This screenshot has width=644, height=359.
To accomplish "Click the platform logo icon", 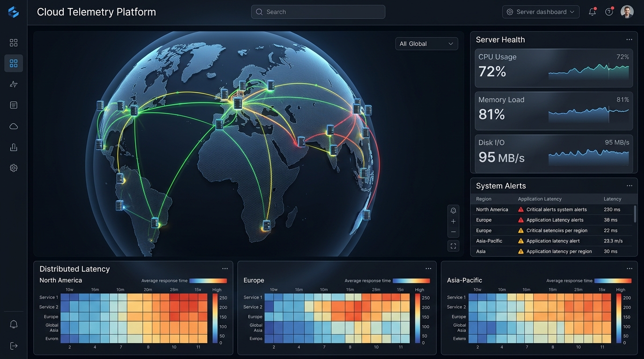I will [x=14, y=12].
